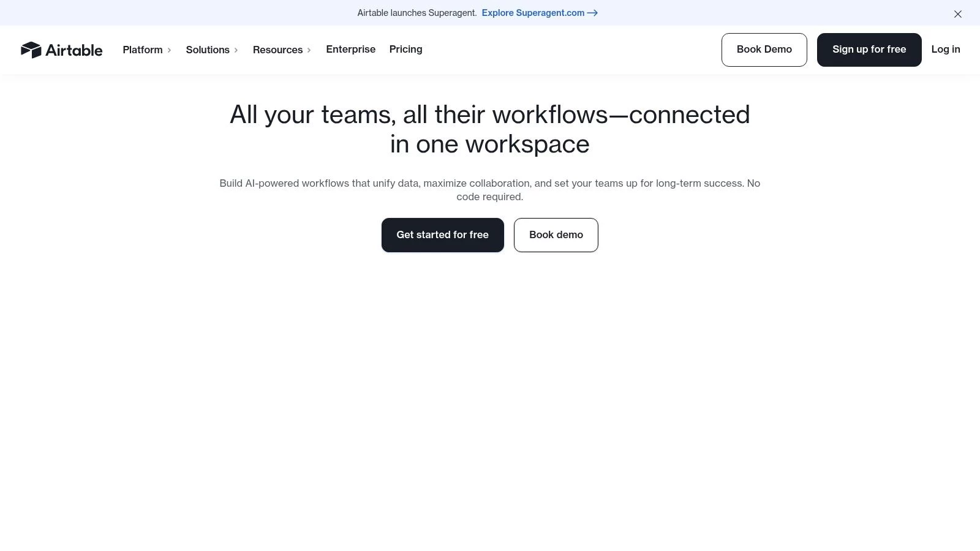Click the Airtable launches Superagent banner text

pos(417,13)
